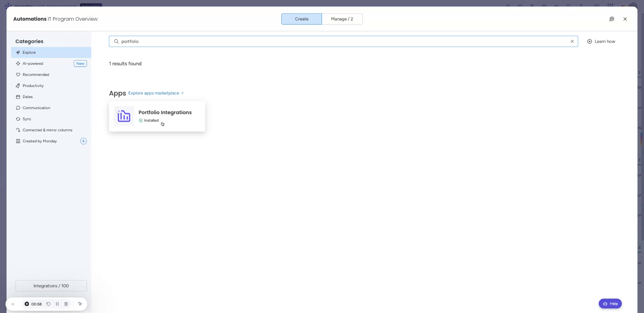The width and height of the screenshot is (644, 313).
Task: Stop the screen recording
Action: (x=27, y=304)
